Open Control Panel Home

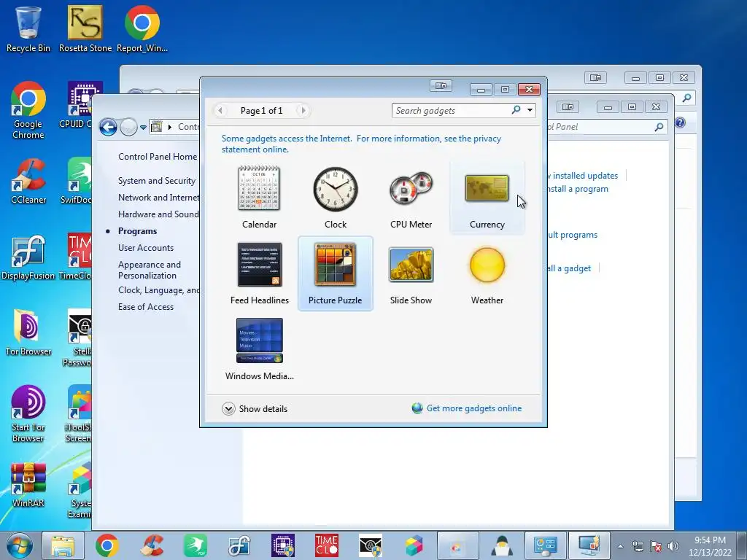tap(158, 157)
